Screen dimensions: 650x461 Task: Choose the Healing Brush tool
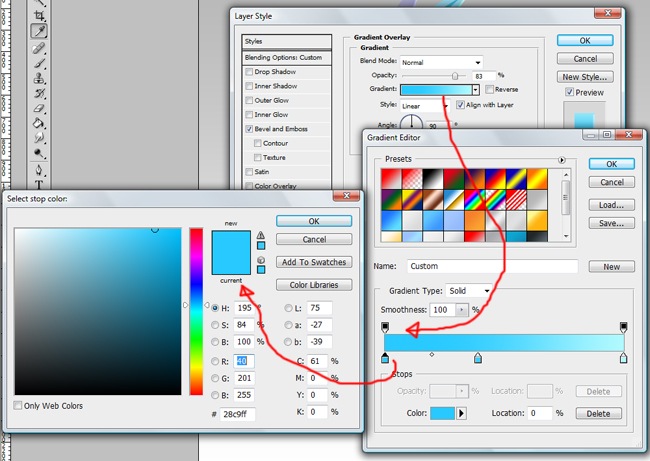click(x=40, y=47)
